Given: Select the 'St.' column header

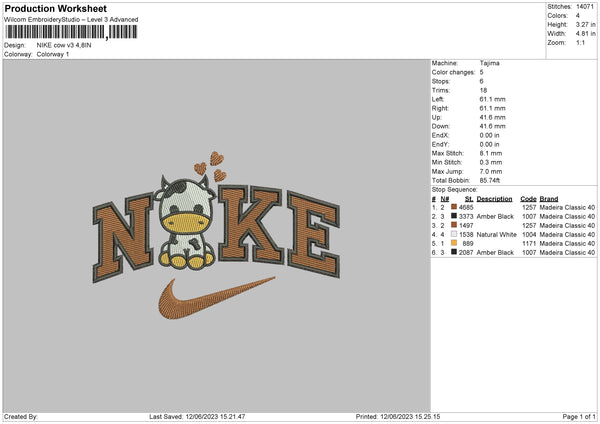Looking at the screenshot, I should point(469,199).
